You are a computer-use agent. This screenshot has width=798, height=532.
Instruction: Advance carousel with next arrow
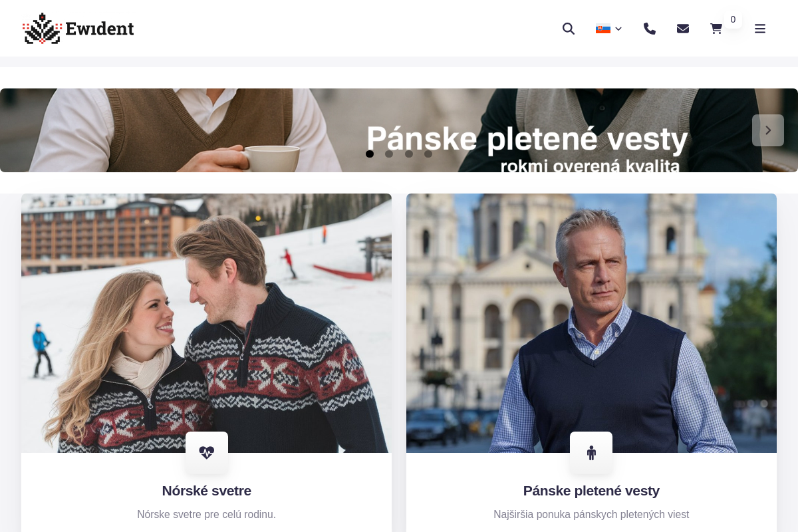[768, 130]
